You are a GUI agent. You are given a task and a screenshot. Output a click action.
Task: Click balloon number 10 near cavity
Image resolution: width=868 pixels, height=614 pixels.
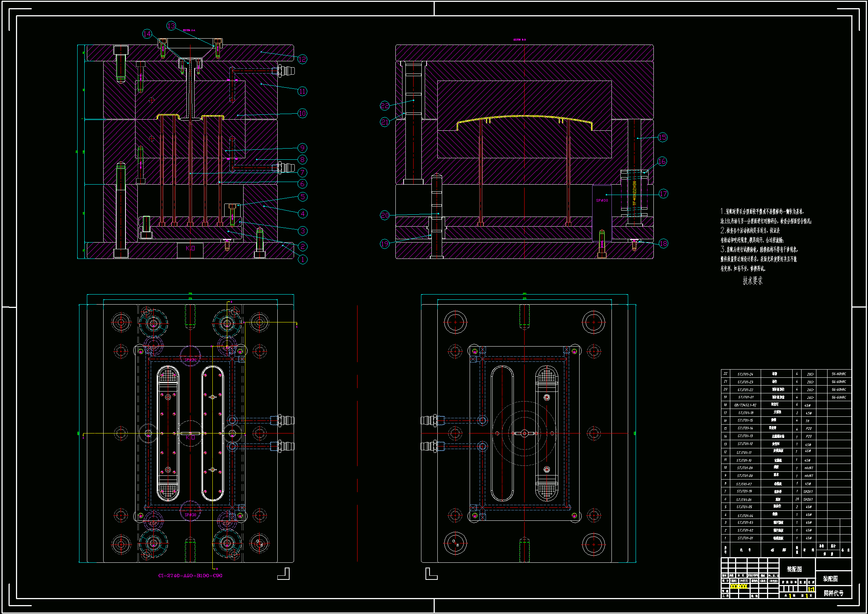pos(302,113)
